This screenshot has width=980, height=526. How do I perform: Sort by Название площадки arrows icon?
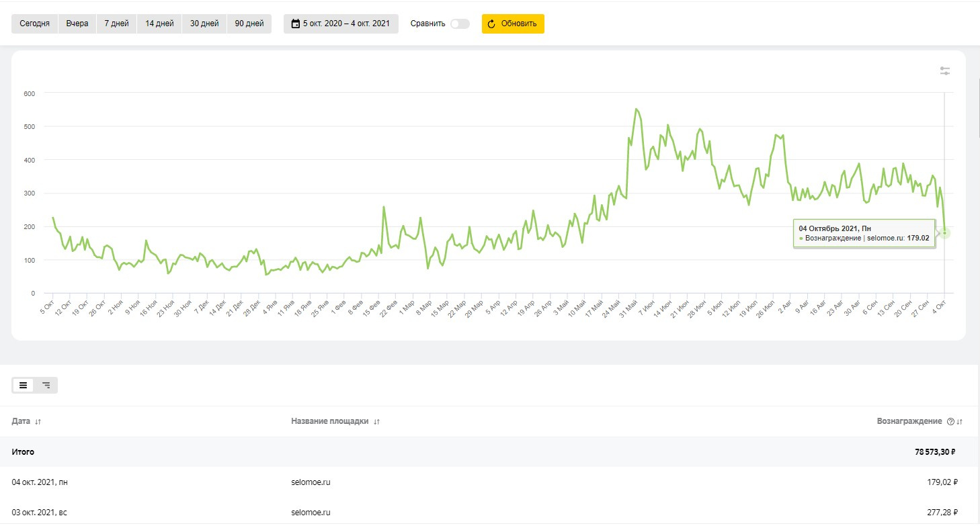point(376,422)
